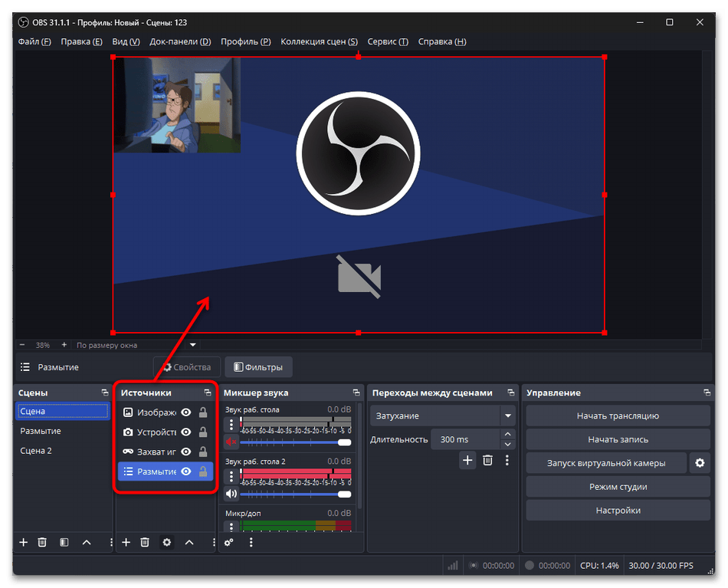Delete scene using trash icon in Сцены panel
This screenshot has height=588, width=728.
(42, 542)
